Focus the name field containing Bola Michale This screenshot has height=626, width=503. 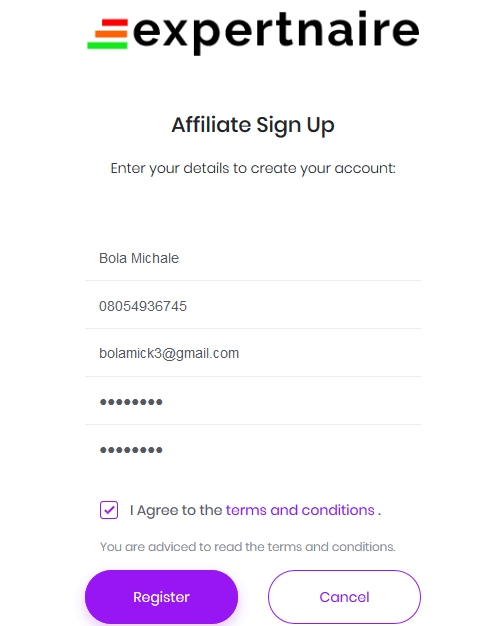click(253, 258)
